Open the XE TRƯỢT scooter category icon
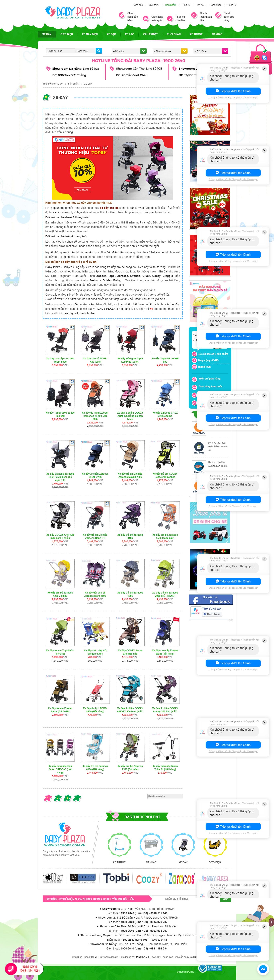 click(x=119, y=844)
